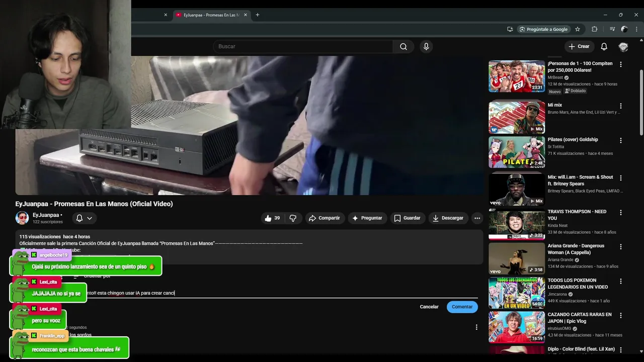
Task: Open menu for Pilates cover suggestion
Action: click(620, 140)
